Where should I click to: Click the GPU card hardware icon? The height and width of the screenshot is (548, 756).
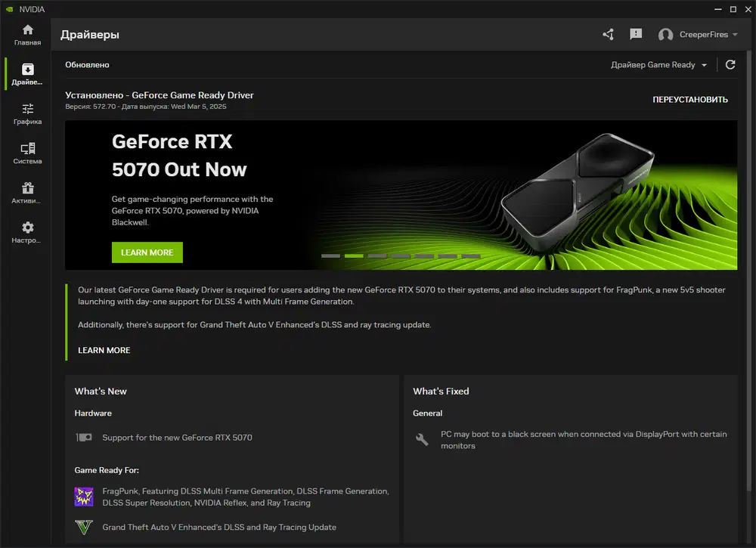(x=84, y=438)
